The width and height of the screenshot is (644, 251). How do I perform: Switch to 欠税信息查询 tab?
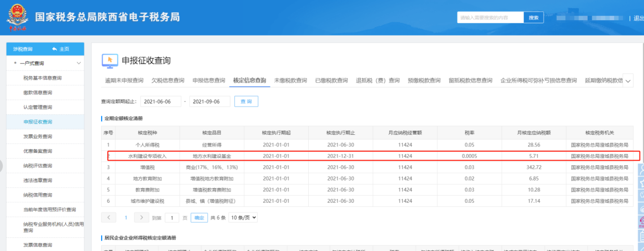point(168,81)
